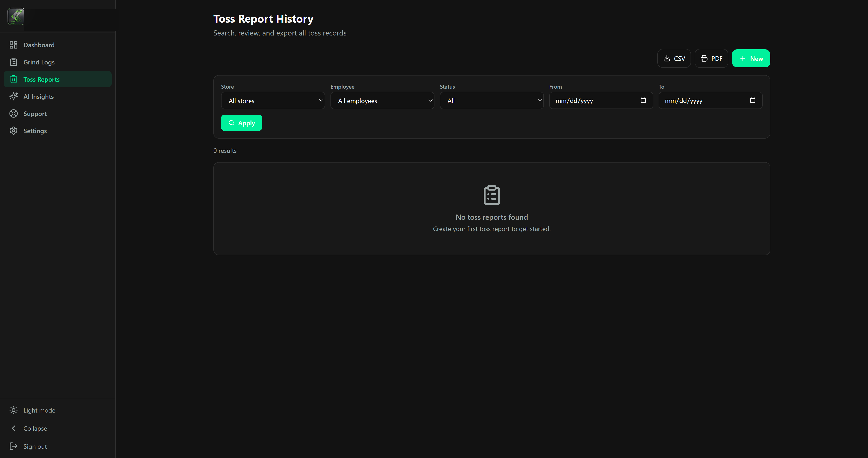Click the Dashboard grid icon
Screen dimensions: 868x458
[14, 45]
